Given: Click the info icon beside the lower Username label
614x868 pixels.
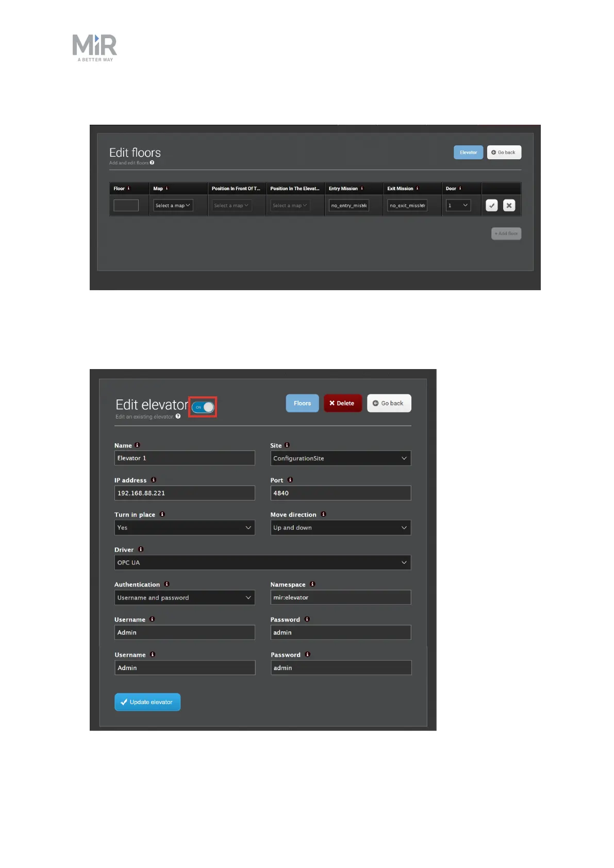Looking at the screenshot, I should [x=153, y=654].
